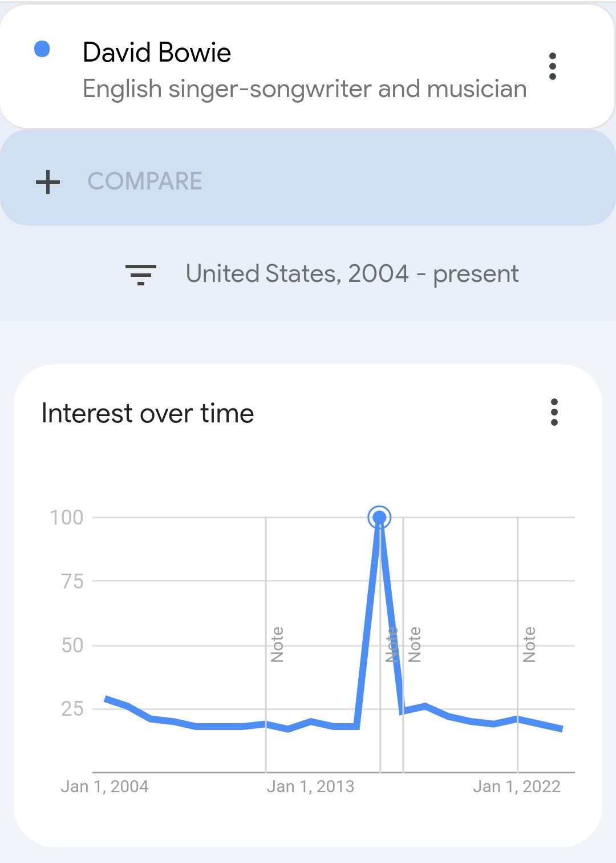
Task: Select the highlighted peak data point at 100
Action: (379, 518)
